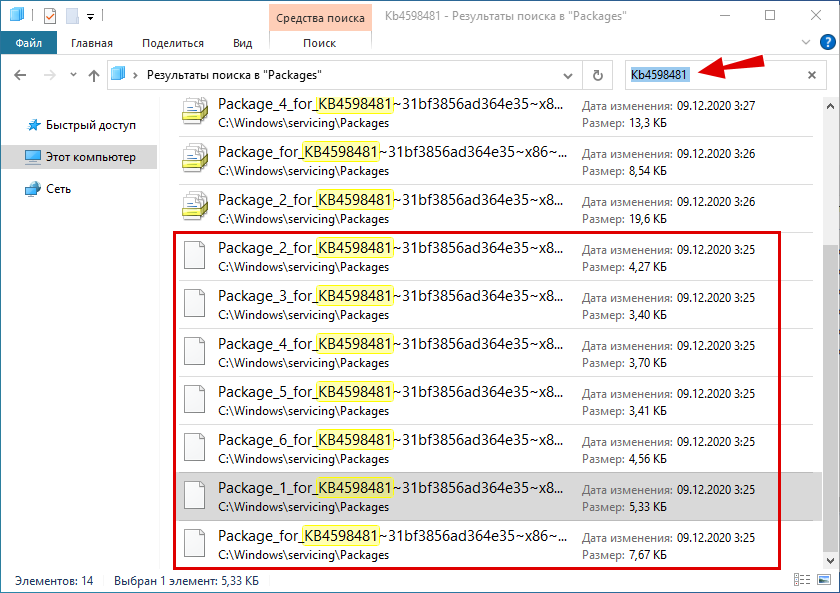Select the Средства поиска contextual tab

(x=320, y=18)
